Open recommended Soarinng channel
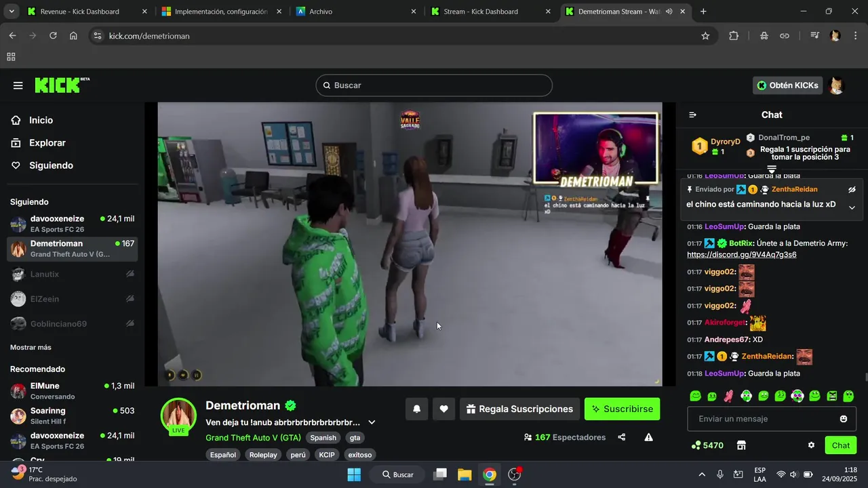 tap(72, 415)
